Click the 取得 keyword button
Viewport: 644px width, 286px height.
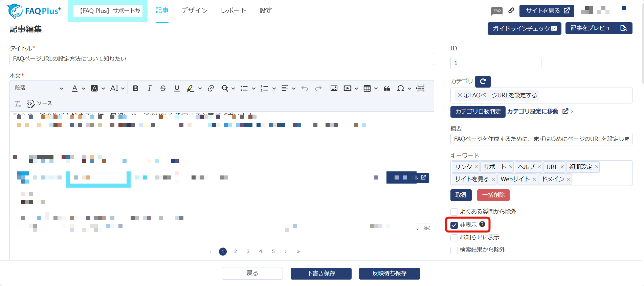click(x=461, y=195)
